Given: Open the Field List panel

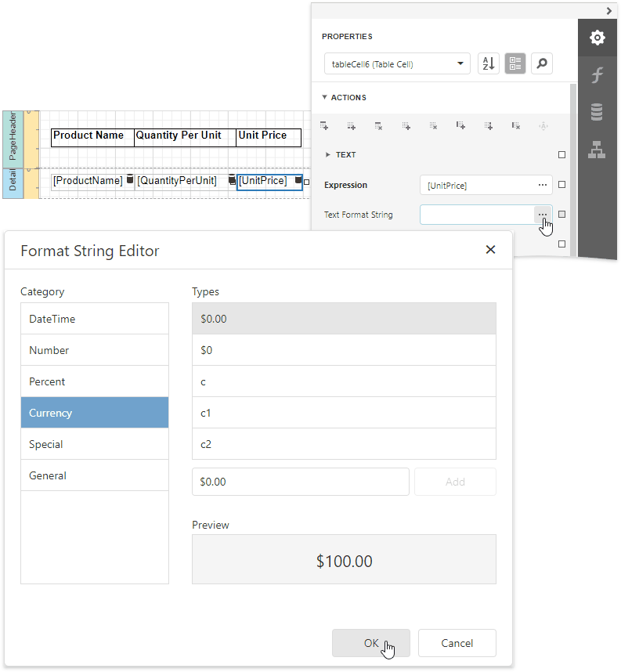Looking at the screenshot, I should pyautogui.click(x=597, y=111).
